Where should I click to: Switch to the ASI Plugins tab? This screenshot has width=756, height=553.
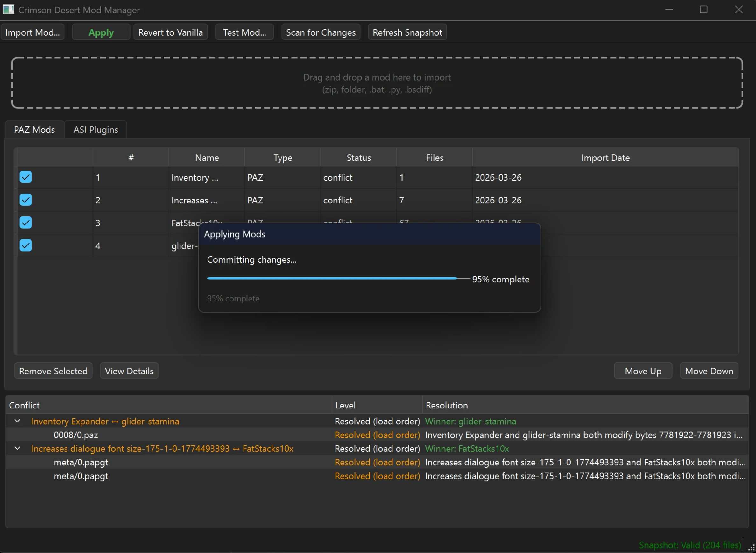96,130
